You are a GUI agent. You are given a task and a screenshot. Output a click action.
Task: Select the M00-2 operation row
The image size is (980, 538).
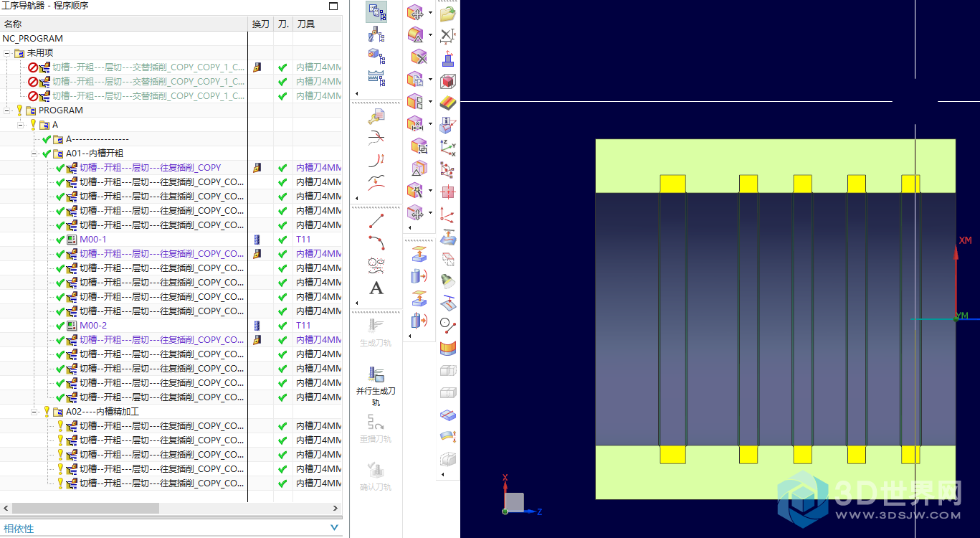171,326
